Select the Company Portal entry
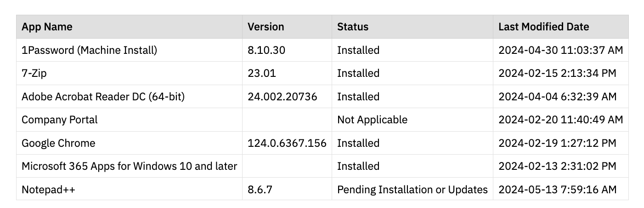644x208 pixels. (x=60, y=120)
